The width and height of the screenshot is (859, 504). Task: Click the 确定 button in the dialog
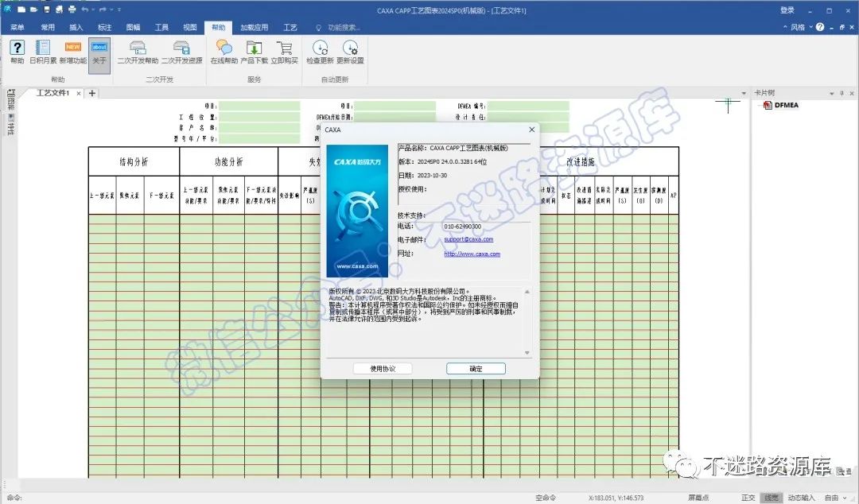(476, 369)
